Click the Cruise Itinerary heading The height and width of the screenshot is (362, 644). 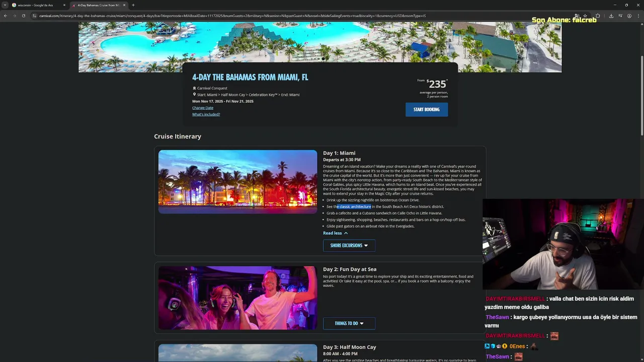(178, 136)
